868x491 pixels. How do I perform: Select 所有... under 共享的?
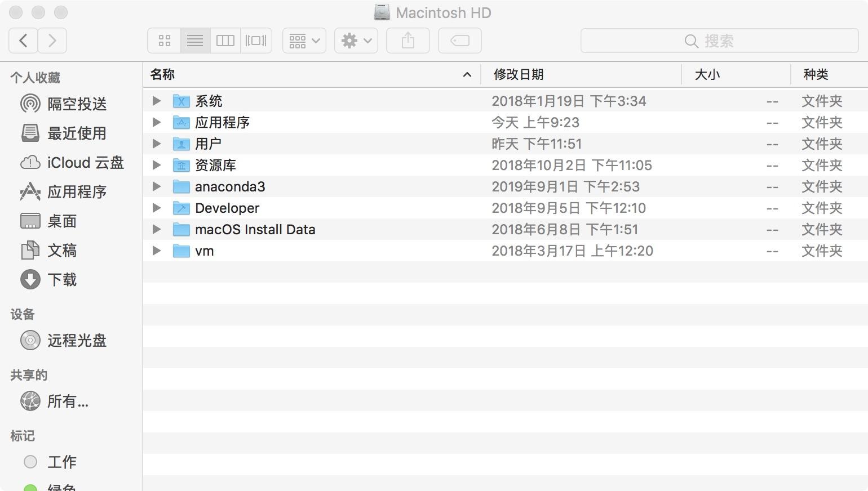68,401
